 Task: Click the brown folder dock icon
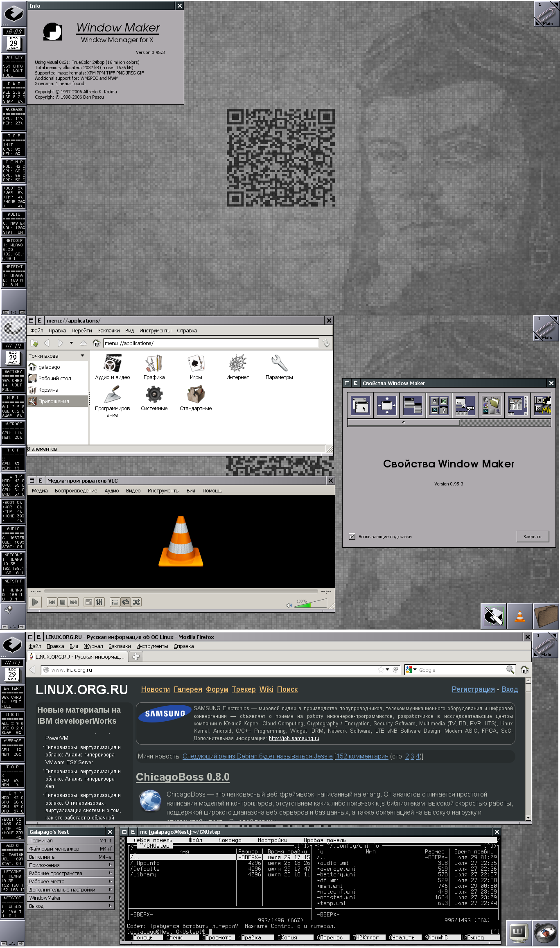546,616
